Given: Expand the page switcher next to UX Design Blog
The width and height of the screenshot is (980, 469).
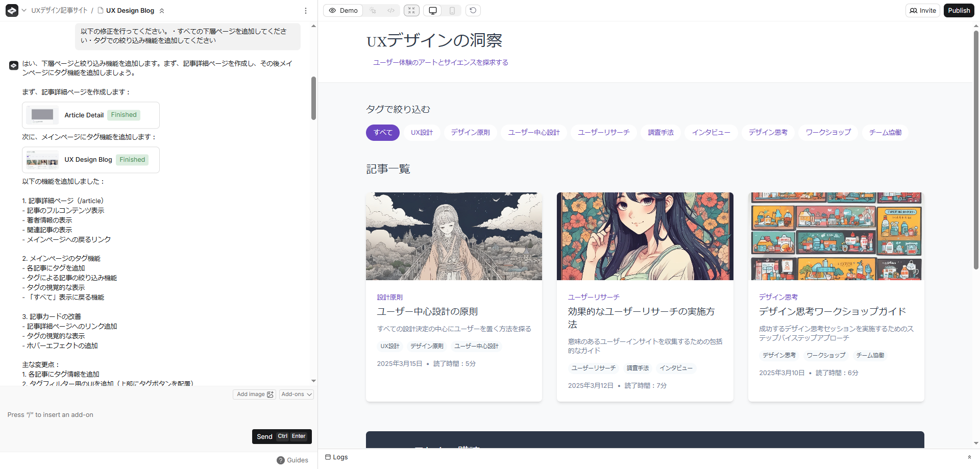Looking at the screenshot, I should tap(162, 11).
